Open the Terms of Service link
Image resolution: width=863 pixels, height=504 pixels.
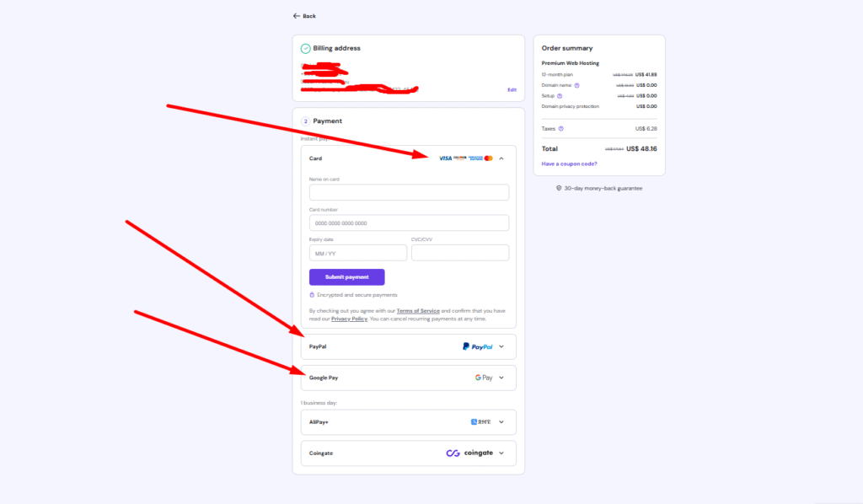click(418, 311)
